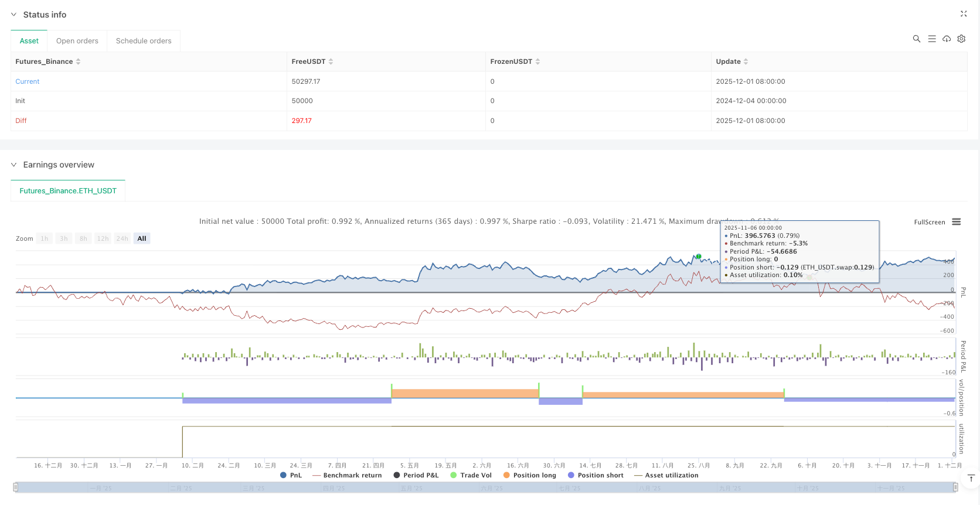Collapse the Status info section

pos(14,15)
